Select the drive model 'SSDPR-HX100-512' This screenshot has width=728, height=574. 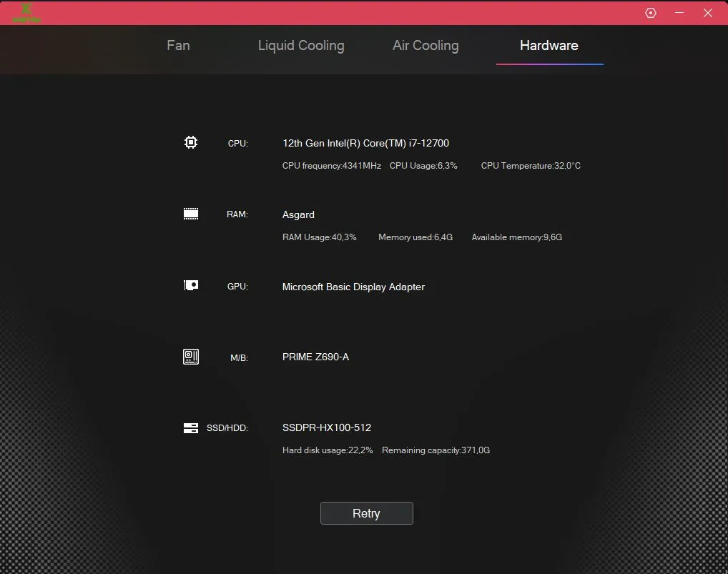[327, 427]
